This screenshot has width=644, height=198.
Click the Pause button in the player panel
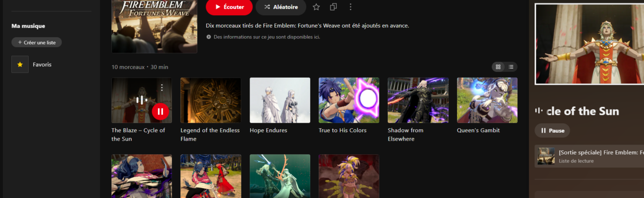(552, 131)
